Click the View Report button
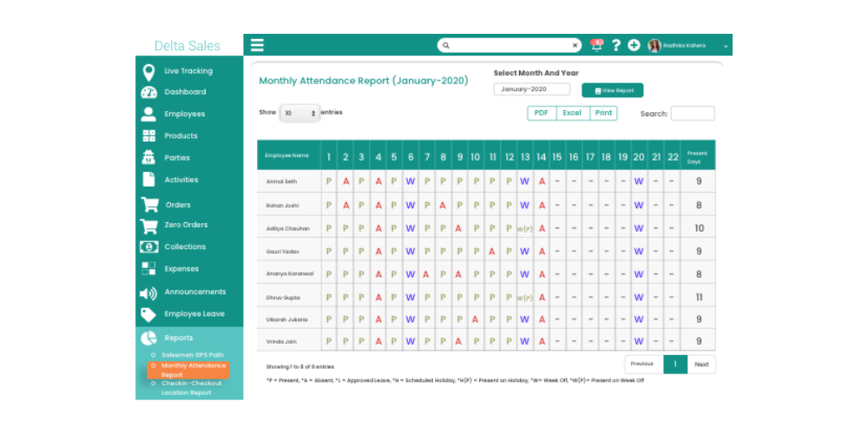Image resolution: width=868 pixels, height=434 pixels. coord(612,90)
